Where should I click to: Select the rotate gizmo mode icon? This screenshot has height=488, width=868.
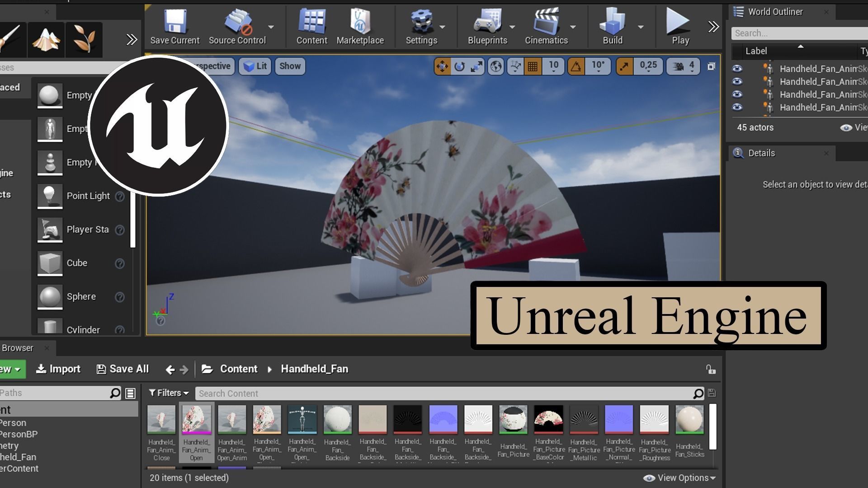[459, 66]
